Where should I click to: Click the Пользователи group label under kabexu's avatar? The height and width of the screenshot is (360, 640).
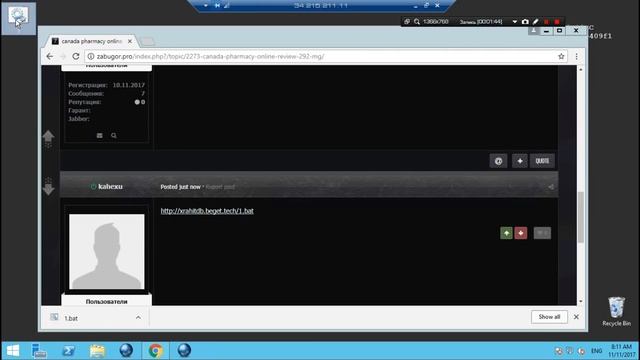(x=107, y=301)
